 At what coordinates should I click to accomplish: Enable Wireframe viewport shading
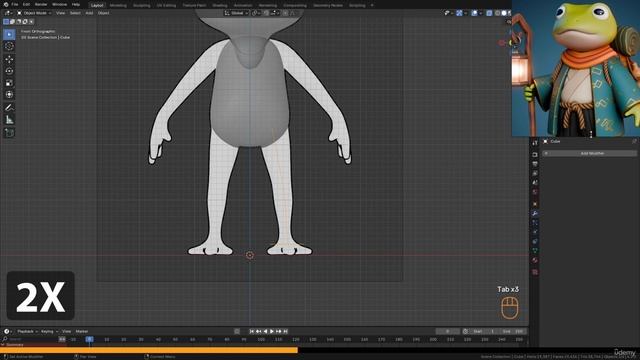(497, 13)
